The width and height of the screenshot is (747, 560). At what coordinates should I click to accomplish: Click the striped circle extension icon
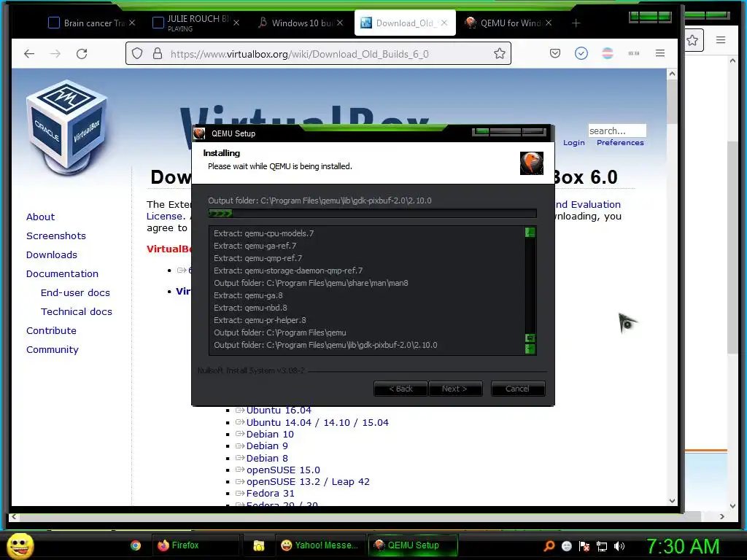coord(608,53)
